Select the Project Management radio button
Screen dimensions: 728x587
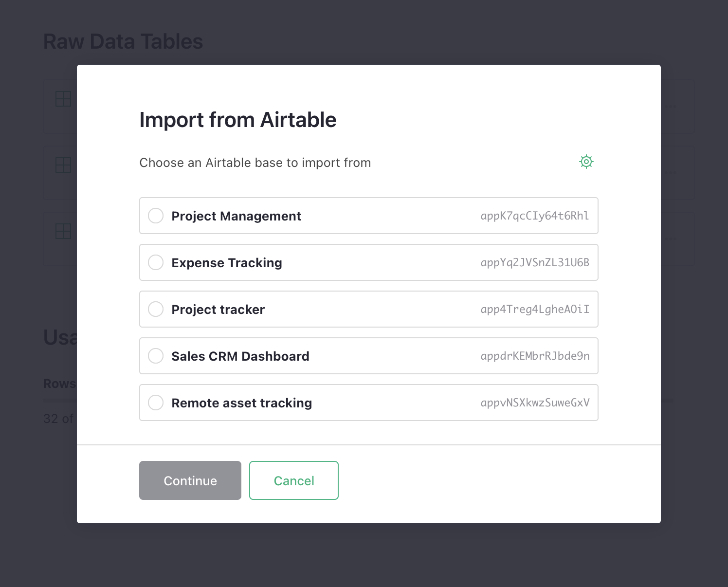coord(156,216)
